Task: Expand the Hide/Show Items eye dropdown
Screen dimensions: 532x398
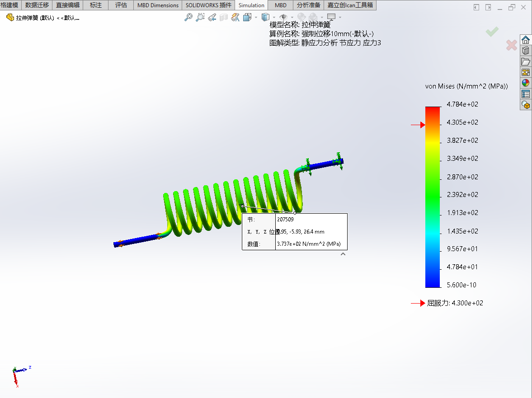Action: point(292,17)
